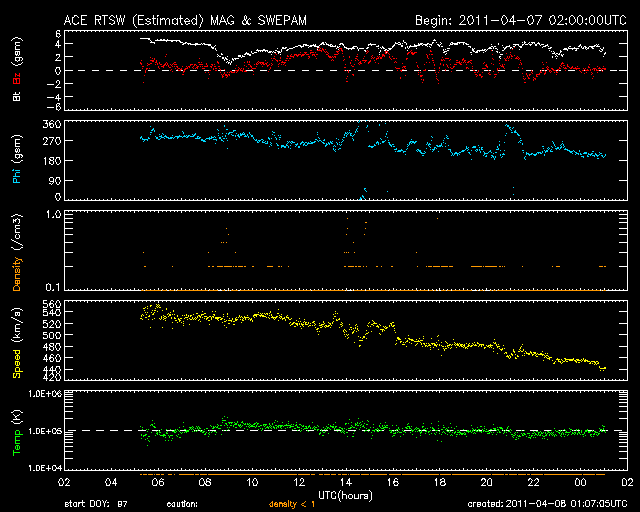
Task: Click the '90' tick on the Phi axis
Action: (x=55, y=180)
